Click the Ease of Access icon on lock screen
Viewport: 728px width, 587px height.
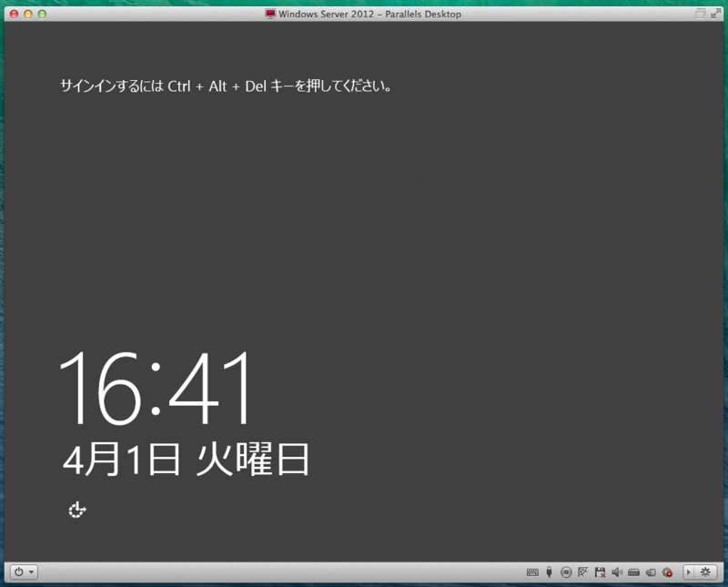pos(77,510)
